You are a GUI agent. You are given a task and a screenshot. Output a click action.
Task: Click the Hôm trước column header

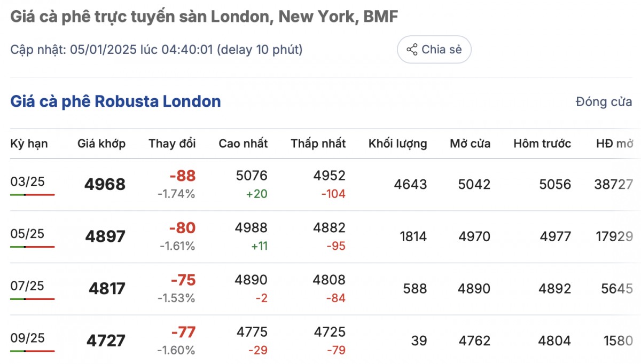[542, 144]
